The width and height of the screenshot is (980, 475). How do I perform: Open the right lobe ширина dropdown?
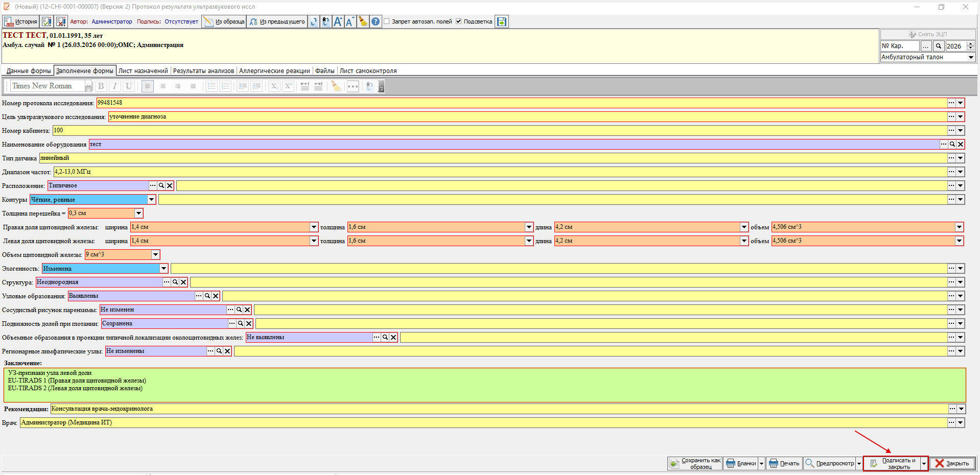coord(314,227)
